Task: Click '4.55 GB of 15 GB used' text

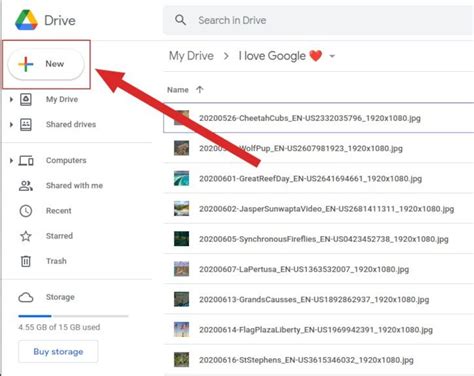Action: click(59, 327)
